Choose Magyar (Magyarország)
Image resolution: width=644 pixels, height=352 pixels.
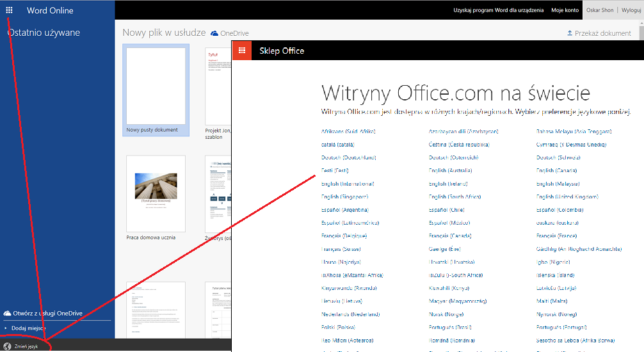pos(458,301)
